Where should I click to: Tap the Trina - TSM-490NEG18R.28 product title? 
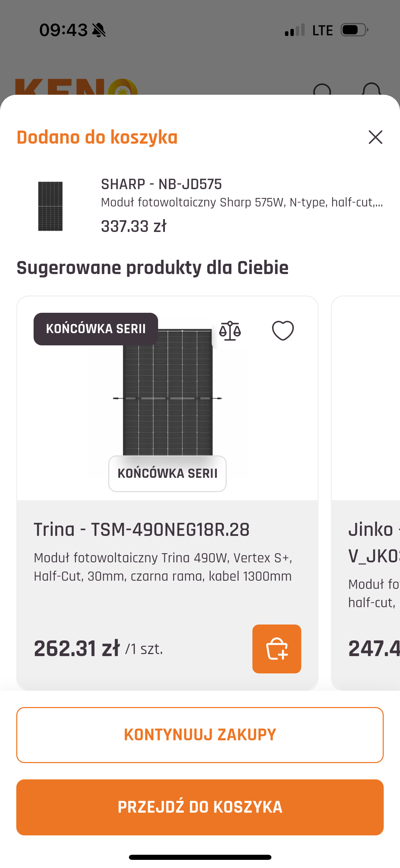pyautogui.click(x=141, y=529)
